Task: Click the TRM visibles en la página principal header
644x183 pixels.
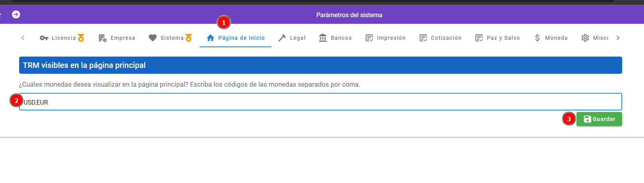Action: click(321, 65)
